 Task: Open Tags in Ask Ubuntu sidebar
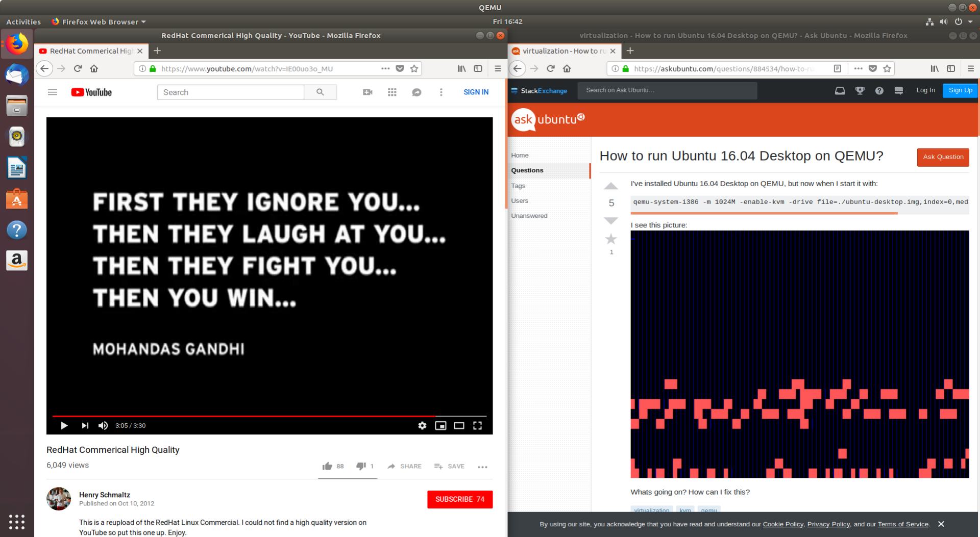click(x=518, y=186)
